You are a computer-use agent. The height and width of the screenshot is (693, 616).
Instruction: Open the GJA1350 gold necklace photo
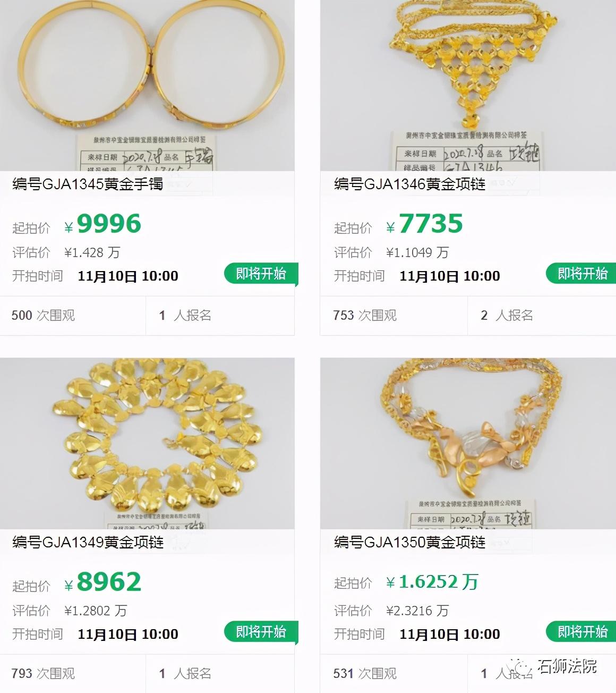pos(468,443)
